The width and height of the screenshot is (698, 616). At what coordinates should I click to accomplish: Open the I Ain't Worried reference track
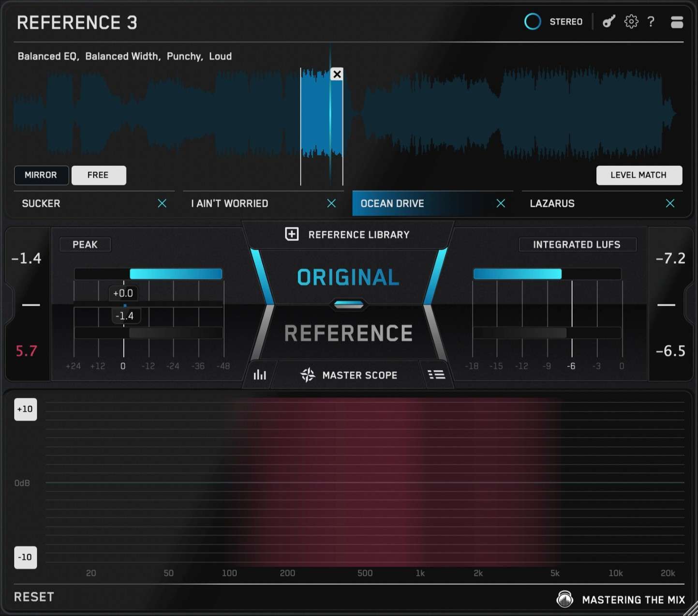coord(229,203)
